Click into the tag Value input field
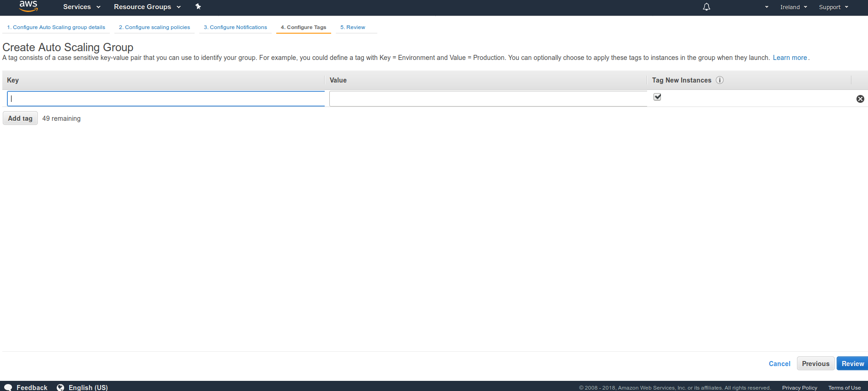 point(488,99)
